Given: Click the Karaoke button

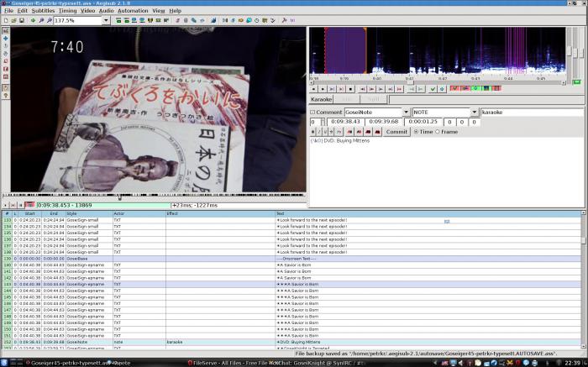Looking at the screenshot, I should click(x=321, y=99).
